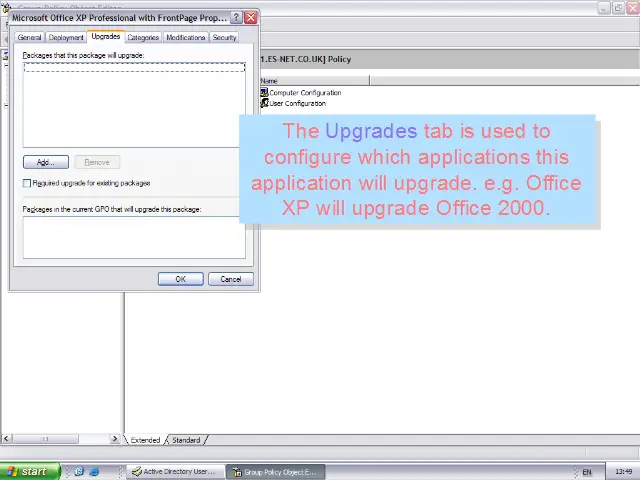Click the Name column header
The width and height of the screenshot is (640, 480).
[314, 80]
